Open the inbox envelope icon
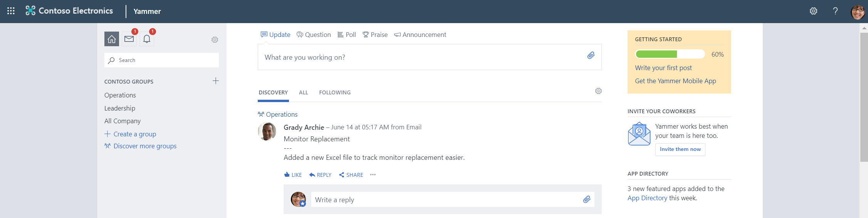The height and width of the screenshot is (218, 868). (129, 39)
